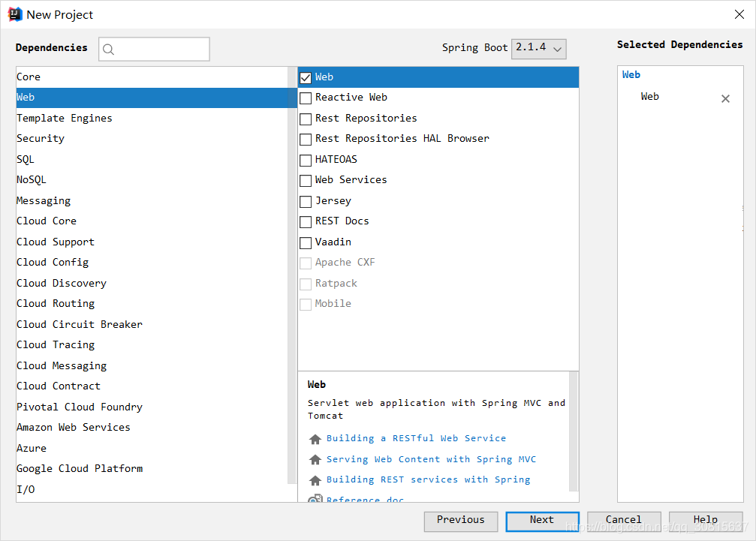756x541 pixels.
Task: Check the Web Services checkbox
Action: (306, 181)
